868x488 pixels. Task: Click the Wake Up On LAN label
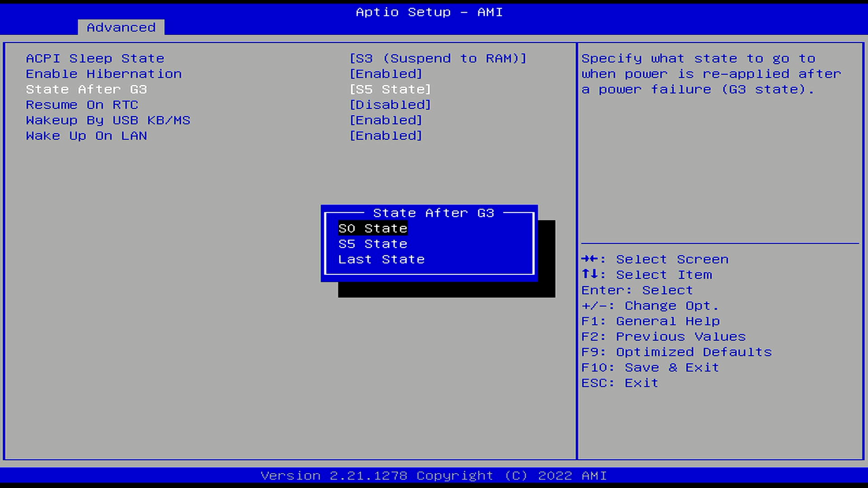tap(86, 136)
